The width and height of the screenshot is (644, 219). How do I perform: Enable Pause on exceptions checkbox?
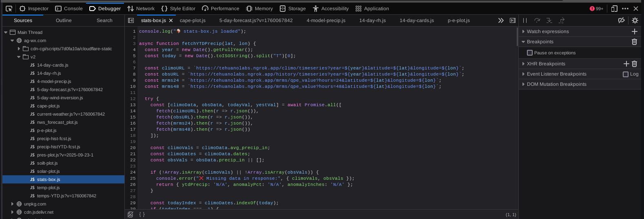[530, 53]
